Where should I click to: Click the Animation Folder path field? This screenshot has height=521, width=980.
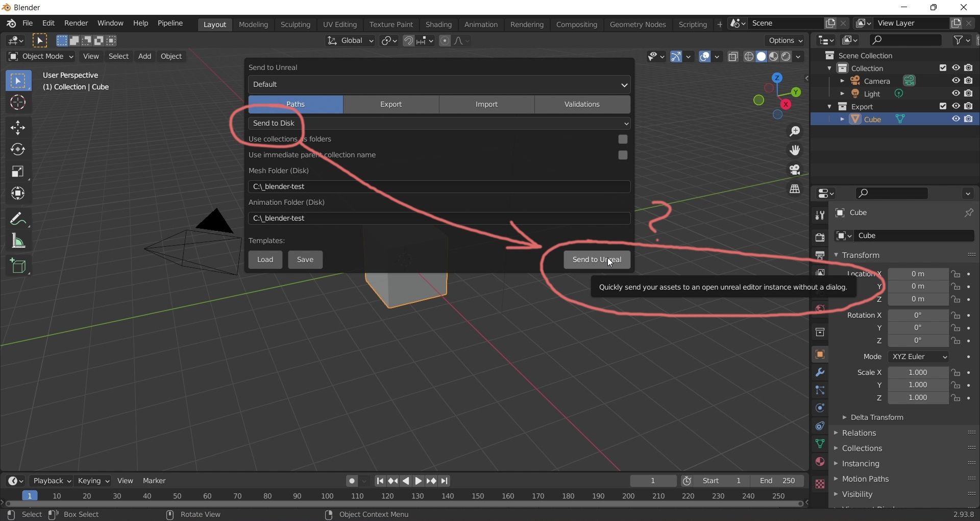[439, 218]
